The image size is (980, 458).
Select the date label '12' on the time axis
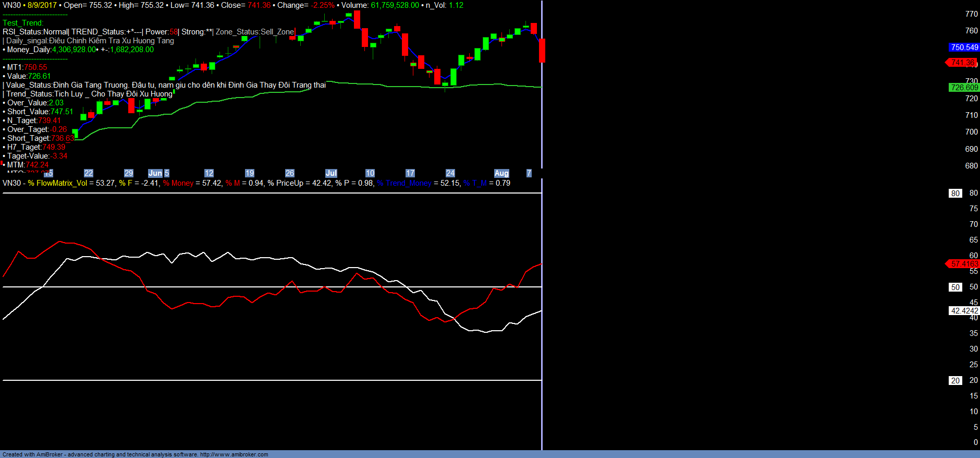pos(209,173)
